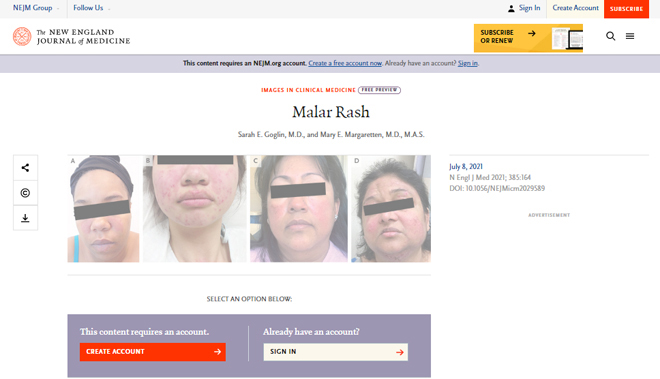Click the citation N Engl J Med 2021; 385:164

pyautogui.click(x=490, y=177)
